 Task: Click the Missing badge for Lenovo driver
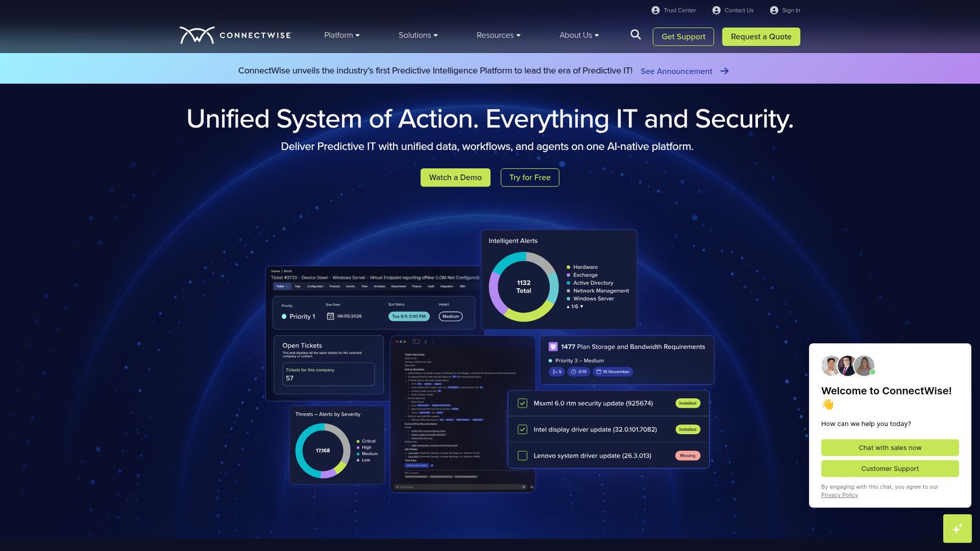click(687, 456)
